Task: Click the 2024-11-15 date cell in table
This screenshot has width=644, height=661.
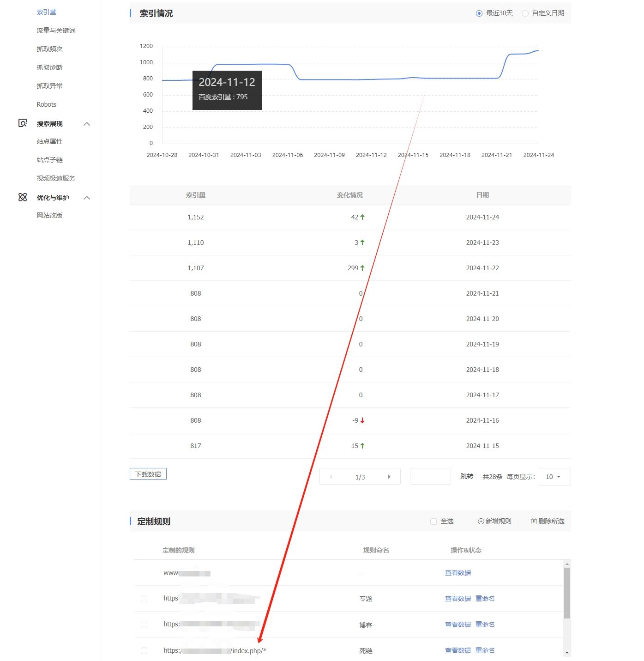Action: 482,446
